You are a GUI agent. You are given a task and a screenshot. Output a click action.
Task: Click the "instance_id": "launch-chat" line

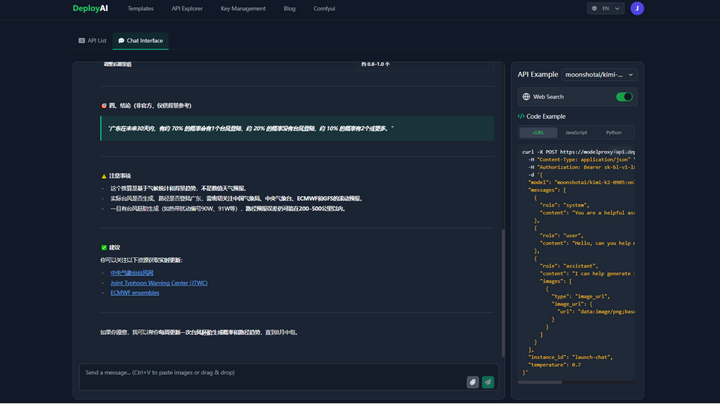(x=570, y=357)
